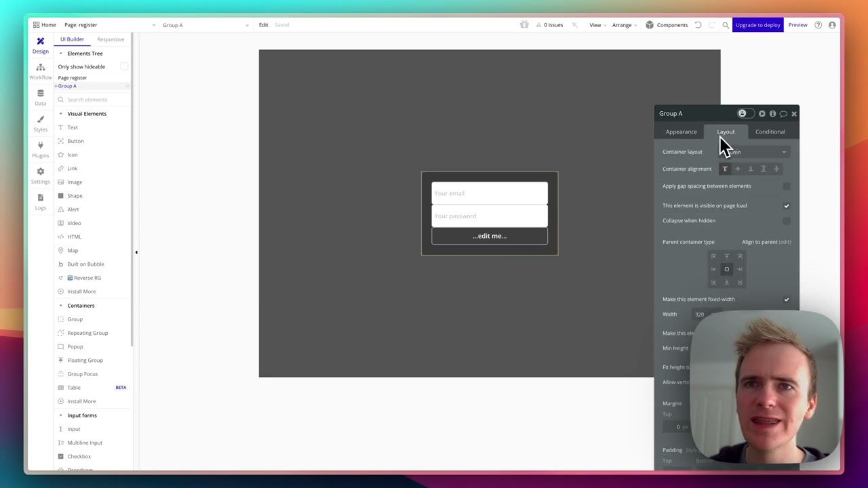868x488 pixels.
Task: Collapse the Containers section
Action: pyautogui.click(x=60, y=306)
